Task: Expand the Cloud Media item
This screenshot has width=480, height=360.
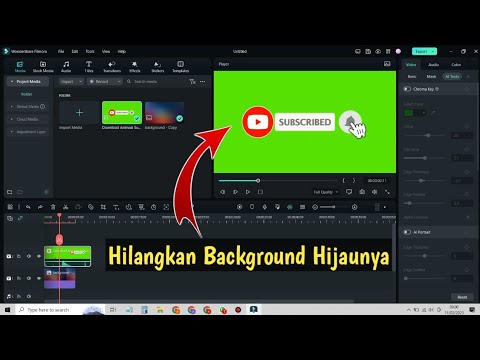Action: [28, 119]
